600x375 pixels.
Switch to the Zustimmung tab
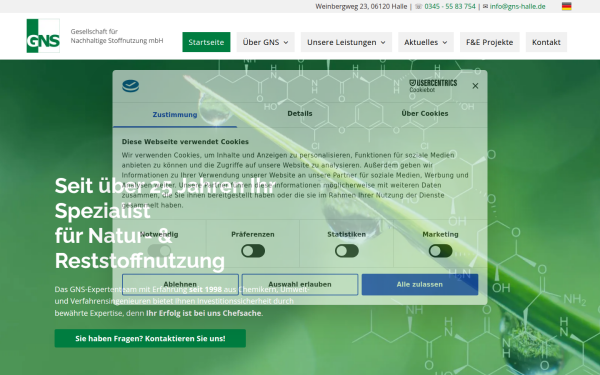click(175, 114)
